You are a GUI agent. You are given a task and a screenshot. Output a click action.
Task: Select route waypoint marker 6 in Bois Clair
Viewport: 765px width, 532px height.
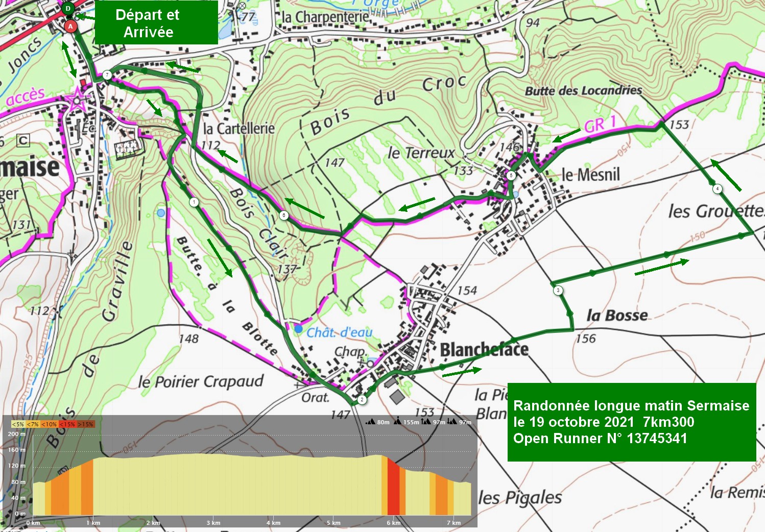[x=284, y=215]
